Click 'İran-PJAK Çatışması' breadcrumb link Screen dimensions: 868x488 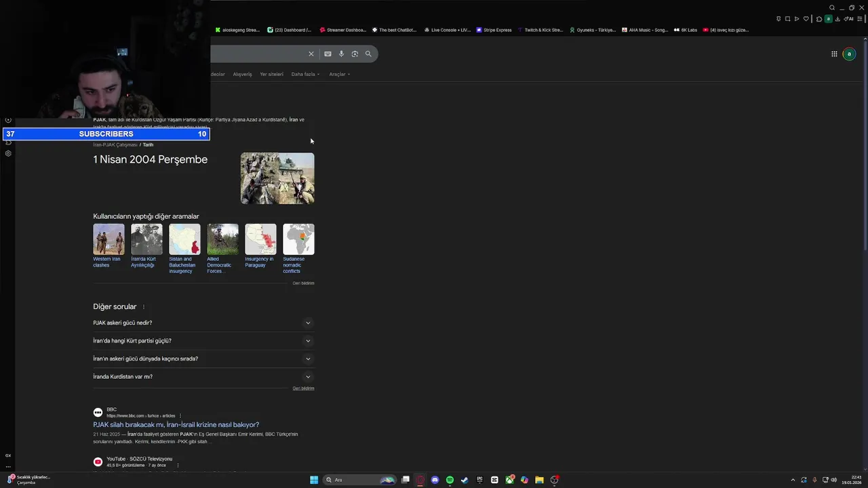(115, 145)
